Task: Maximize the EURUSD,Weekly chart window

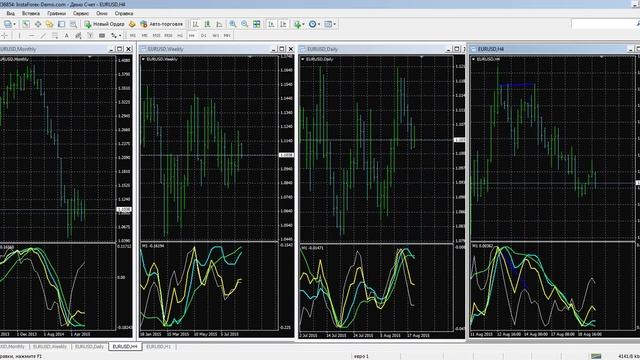Action: 282,49
